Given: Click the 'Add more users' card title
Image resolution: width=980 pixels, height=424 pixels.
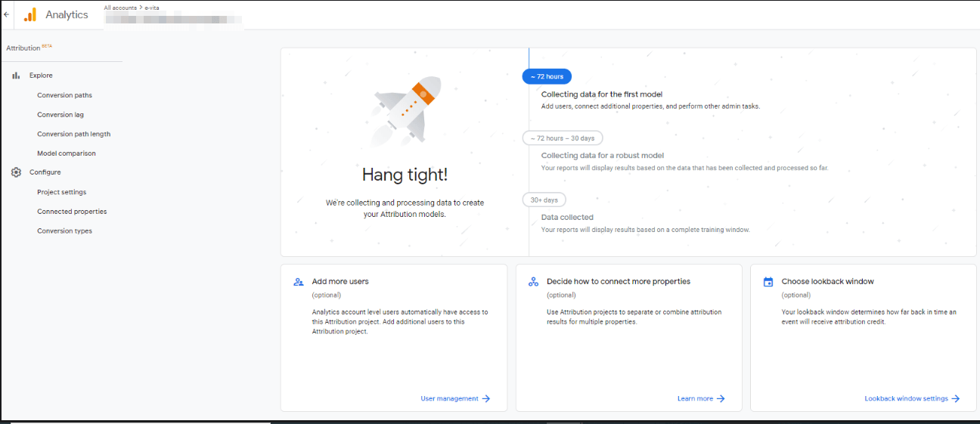Looking at the screenshot, I should [x=340, y=281].
